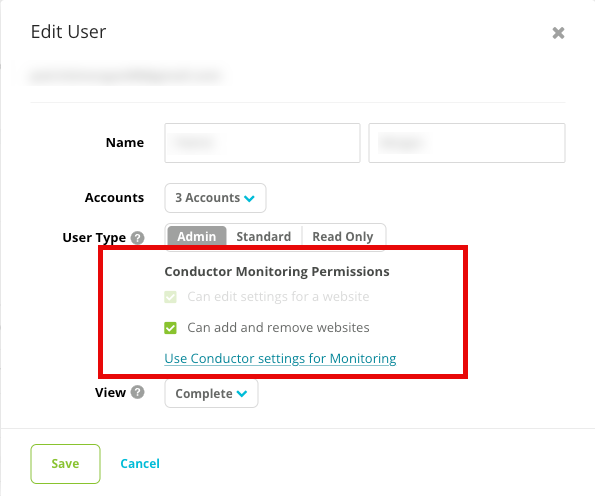Image resolution: width=595 pixels, height=496 pixels.
Task: Cancel editing the user
Action: tap(140, 464)
